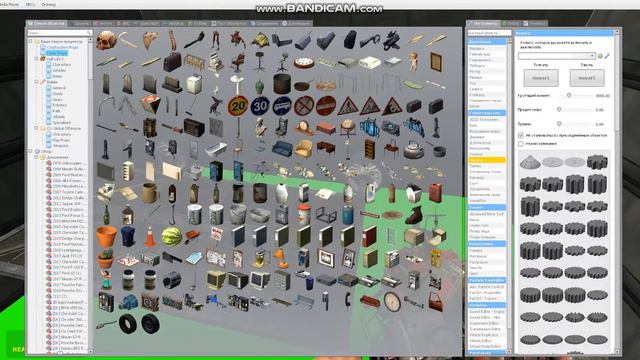Select the dark blue trash bin prop
The image size is (640, 360).
pyautogui.click(x=128, y=237)
